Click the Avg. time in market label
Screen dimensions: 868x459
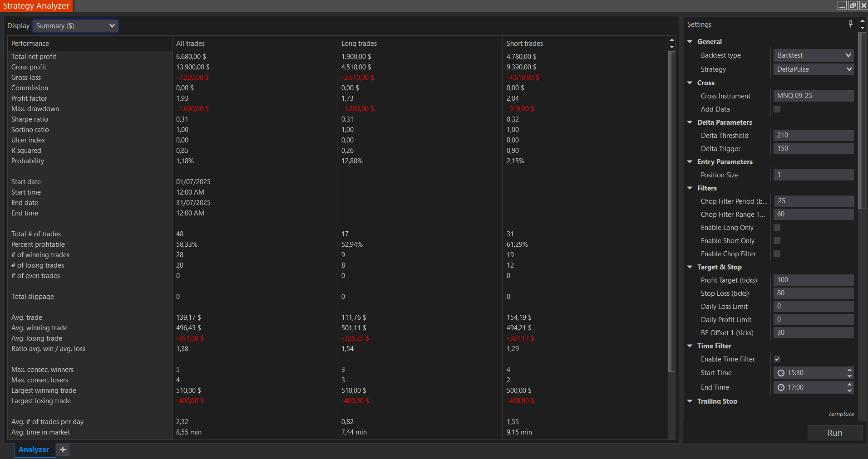pos(41,432)
